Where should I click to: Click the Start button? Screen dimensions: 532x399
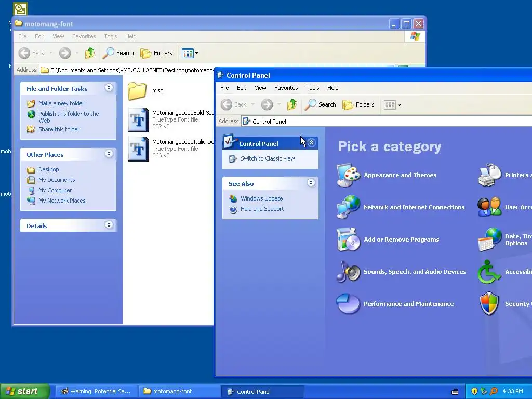tap(24, 391)
